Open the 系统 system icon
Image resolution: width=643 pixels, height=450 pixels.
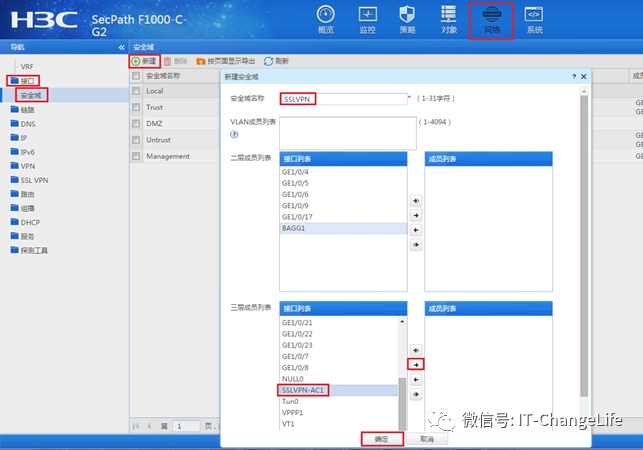tap(534, 20)
